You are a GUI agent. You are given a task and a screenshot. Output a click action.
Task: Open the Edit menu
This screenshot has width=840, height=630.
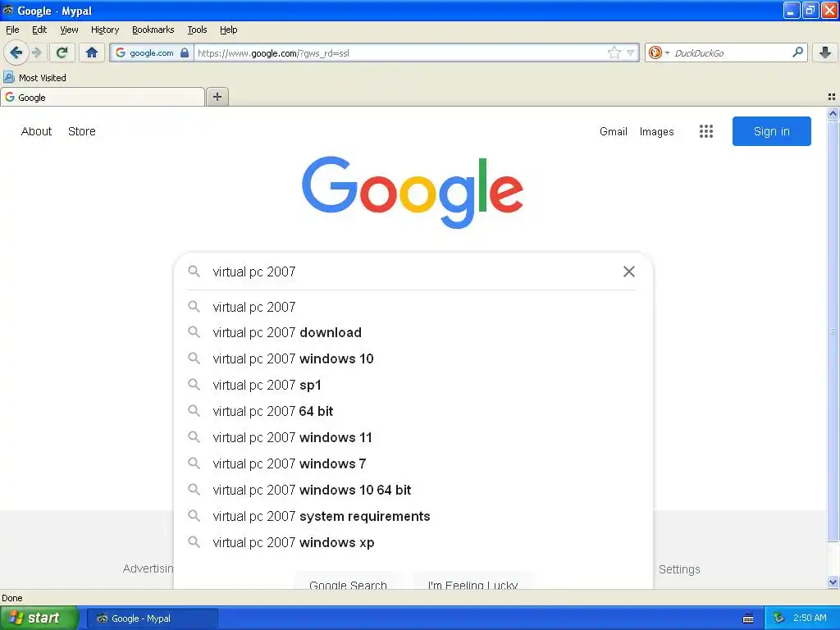click(x=39, y=30)
